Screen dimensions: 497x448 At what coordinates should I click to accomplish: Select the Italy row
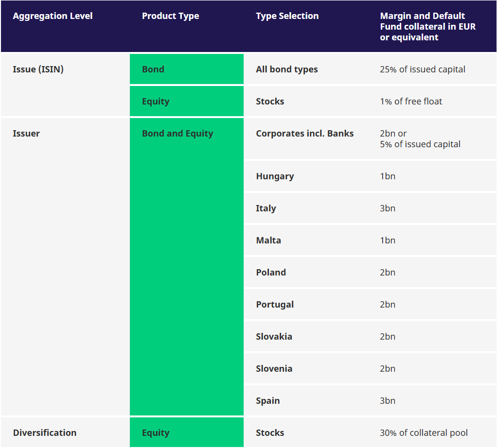point(266,208)
